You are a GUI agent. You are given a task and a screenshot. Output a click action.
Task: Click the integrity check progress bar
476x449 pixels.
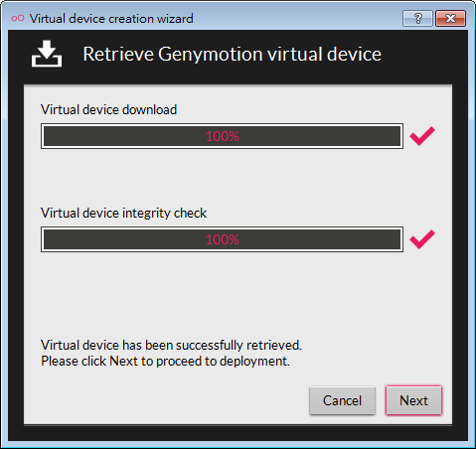[222, 239]
